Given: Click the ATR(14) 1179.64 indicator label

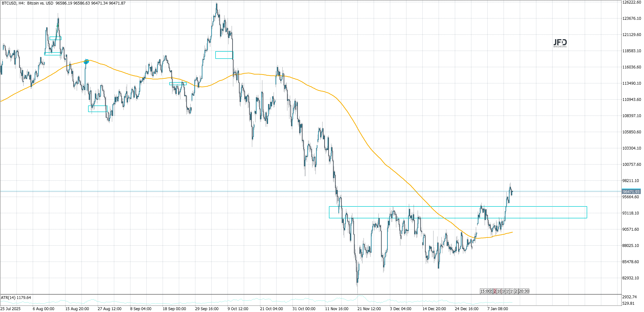Looking at the screenshot, I should point(16,297).
